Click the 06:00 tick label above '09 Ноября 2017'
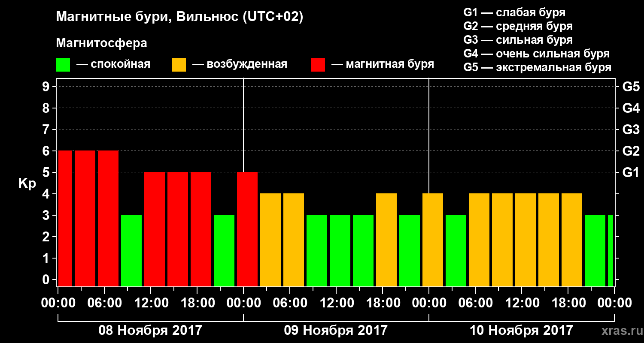 click(290, 303)
